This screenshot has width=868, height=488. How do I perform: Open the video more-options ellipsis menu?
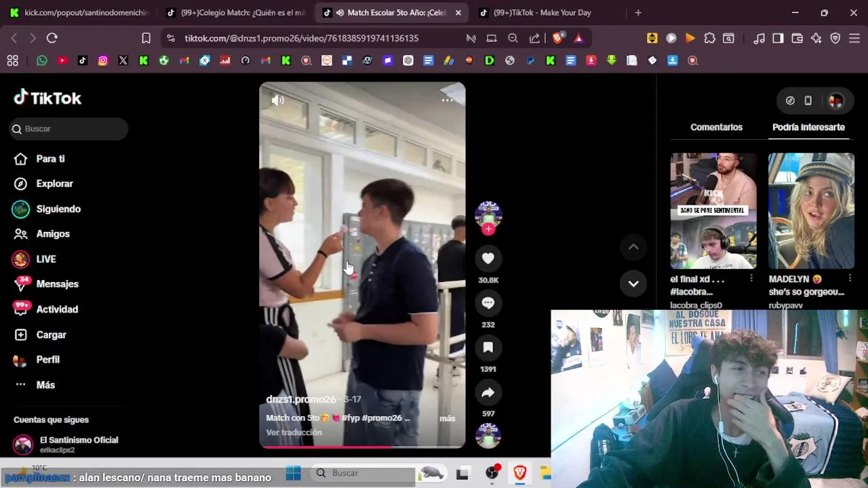tap(448, 100)
